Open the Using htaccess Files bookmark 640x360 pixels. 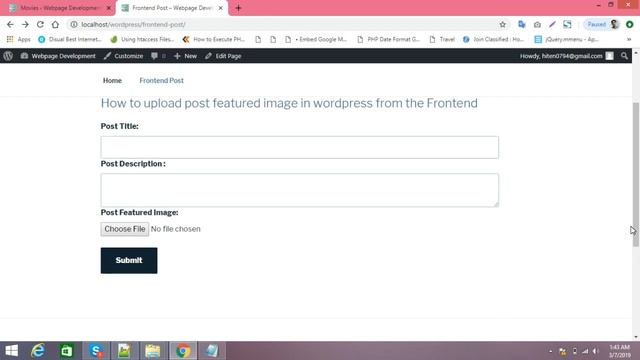tap(142, 39)
